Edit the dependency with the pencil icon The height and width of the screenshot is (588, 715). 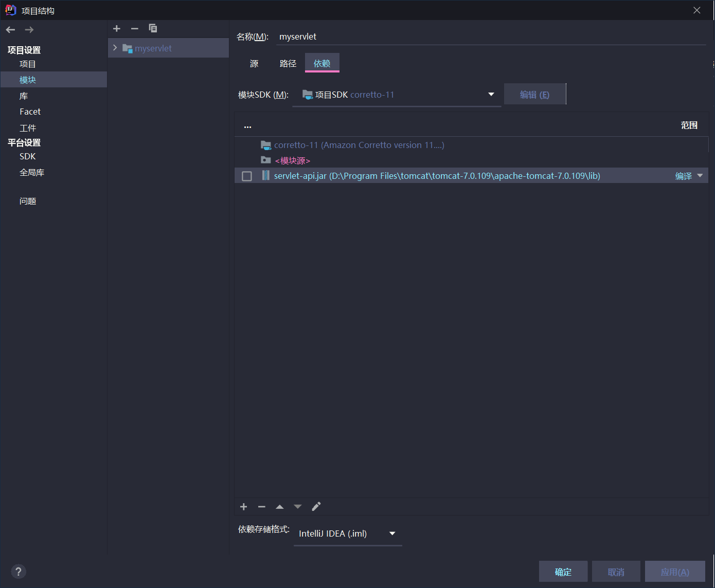pos(316,507)
